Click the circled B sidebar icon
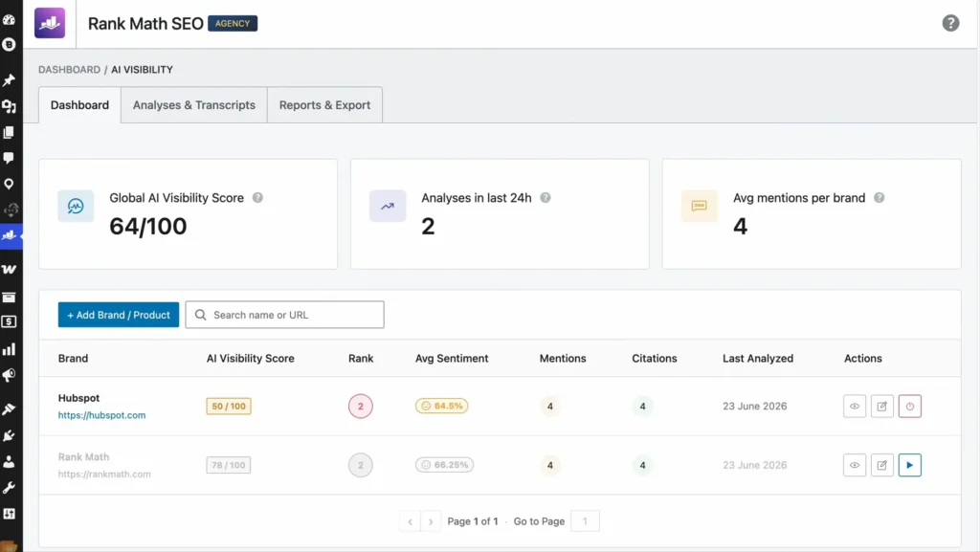This screenshot has width=980, height=552. [x=9, y=44]
